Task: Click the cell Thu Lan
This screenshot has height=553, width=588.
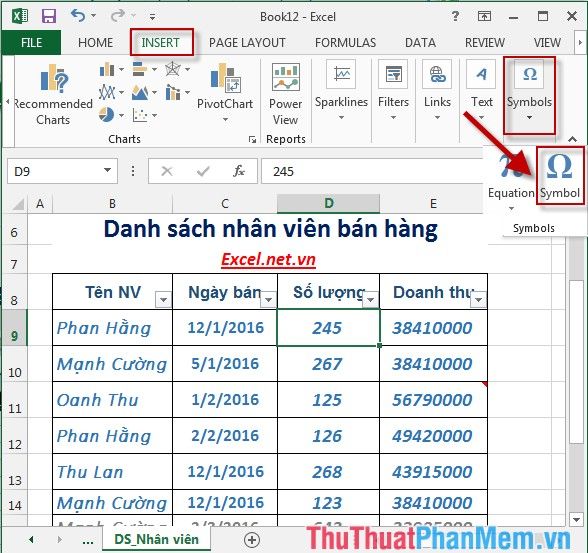Action: coord(112,472)
